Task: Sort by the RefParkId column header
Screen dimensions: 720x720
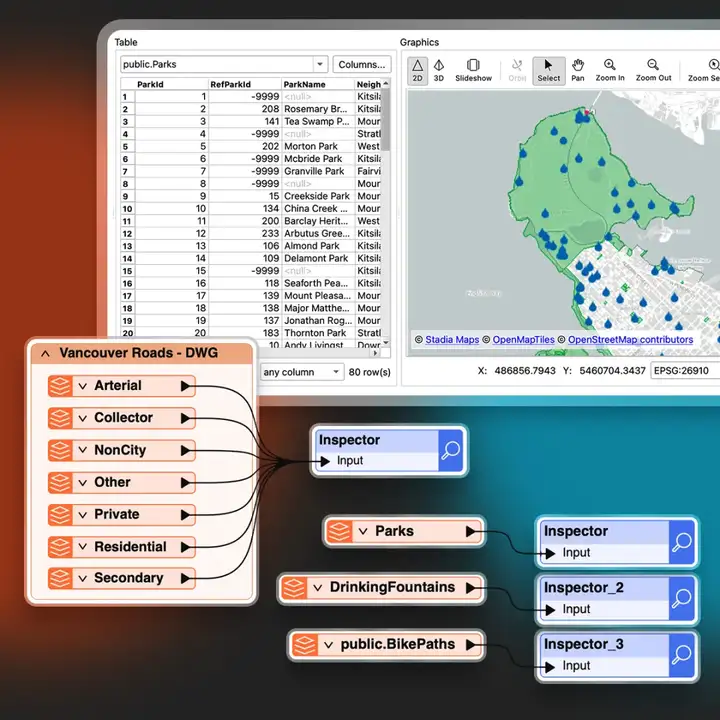Action: coord(244,84)
